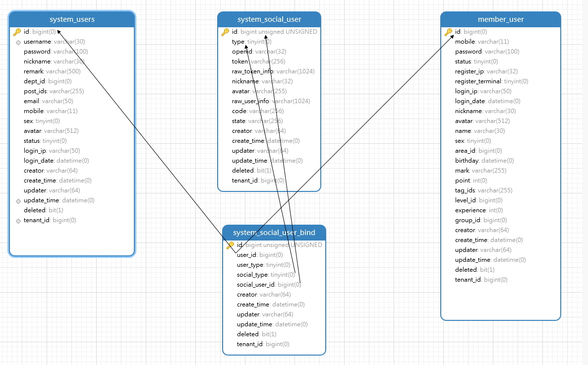Image resolution: width=588 pixels, height=365 pixels.
Task: Click the user_type tinyint(0) field
Action: (264, 265)
